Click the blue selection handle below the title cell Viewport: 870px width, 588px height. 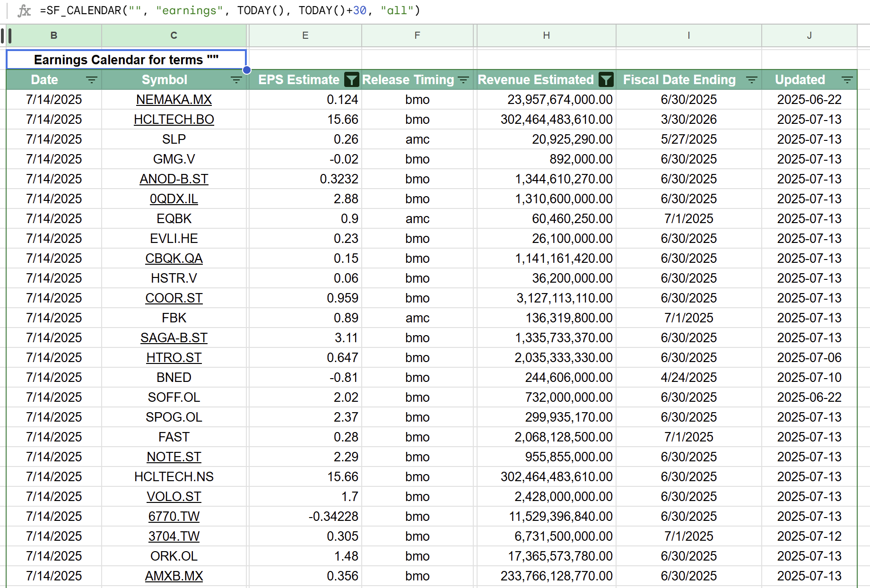click(x=246, y=70)
